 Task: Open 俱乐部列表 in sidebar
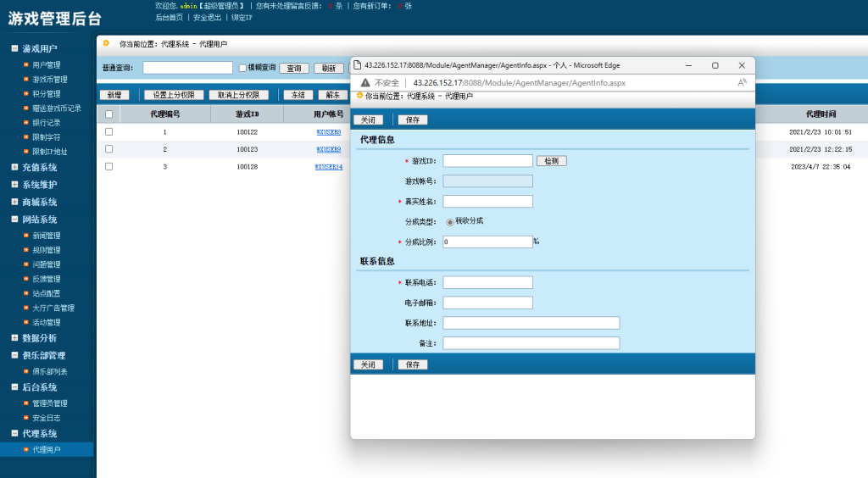coord(50,371)
